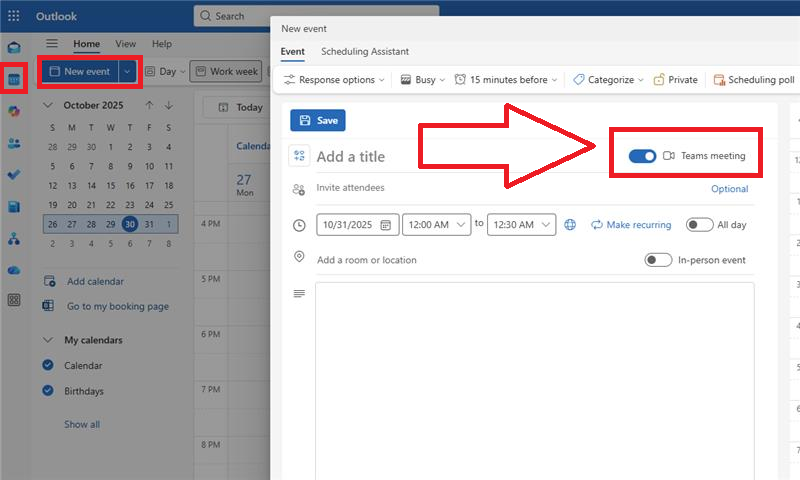Click the time zones globe icon
The height and width of the screenshot is (480, 800).
pos(570,224)
